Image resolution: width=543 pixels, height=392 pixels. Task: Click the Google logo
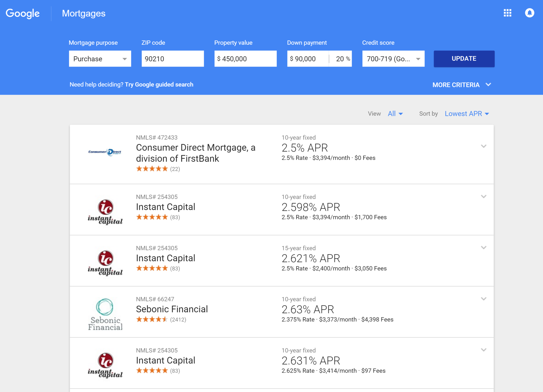(23, 13)
